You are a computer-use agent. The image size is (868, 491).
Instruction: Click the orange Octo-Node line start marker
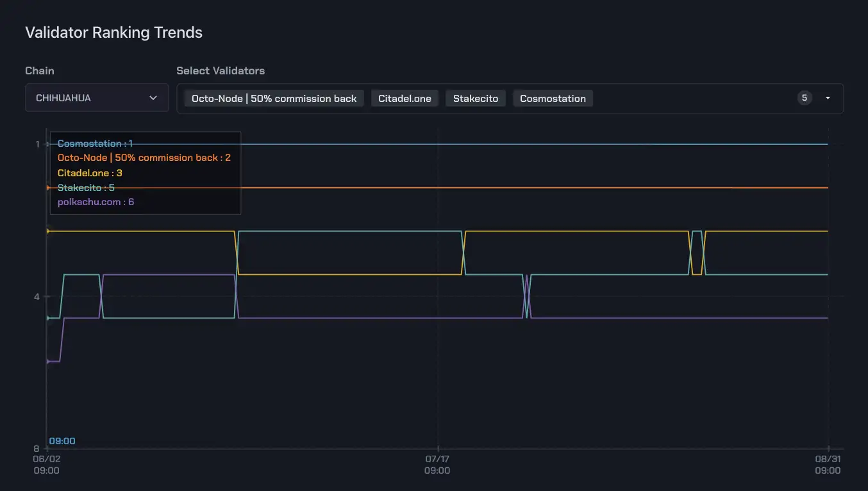click(x=47, y=188)
